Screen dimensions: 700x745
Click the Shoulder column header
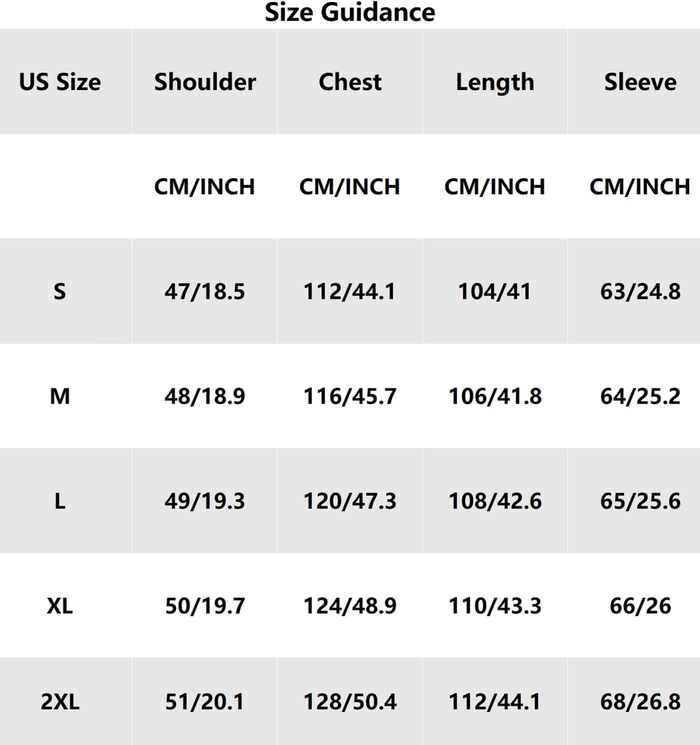click(x=205, y=82)
